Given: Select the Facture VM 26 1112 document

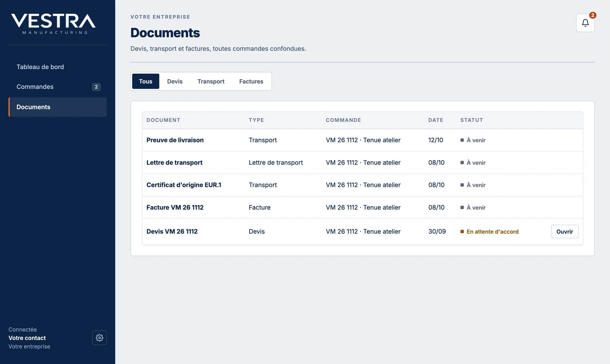Looking at the screenshot, I should 175,207.
